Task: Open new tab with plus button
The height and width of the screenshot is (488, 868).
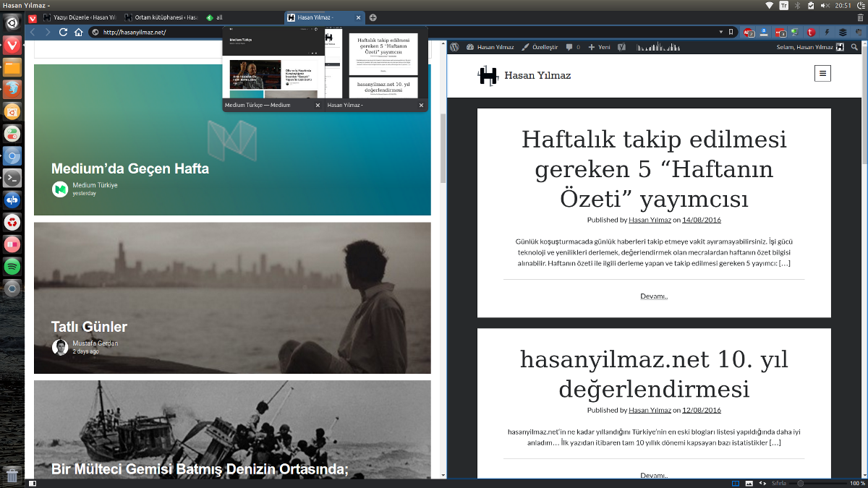Action: click(x=373, y=17)
